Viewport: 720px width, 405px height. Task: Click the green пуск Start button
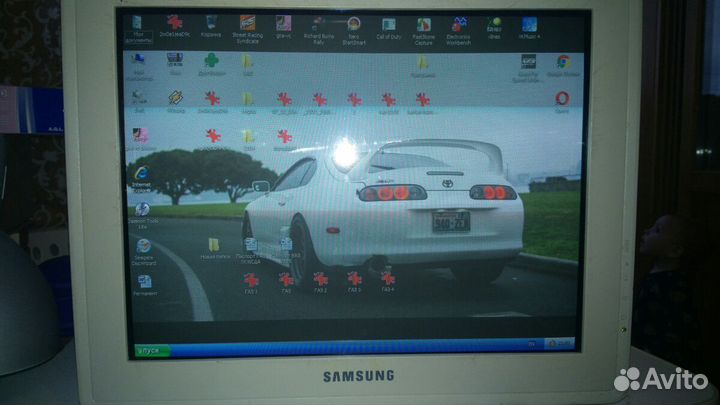[x=151, y=351]
